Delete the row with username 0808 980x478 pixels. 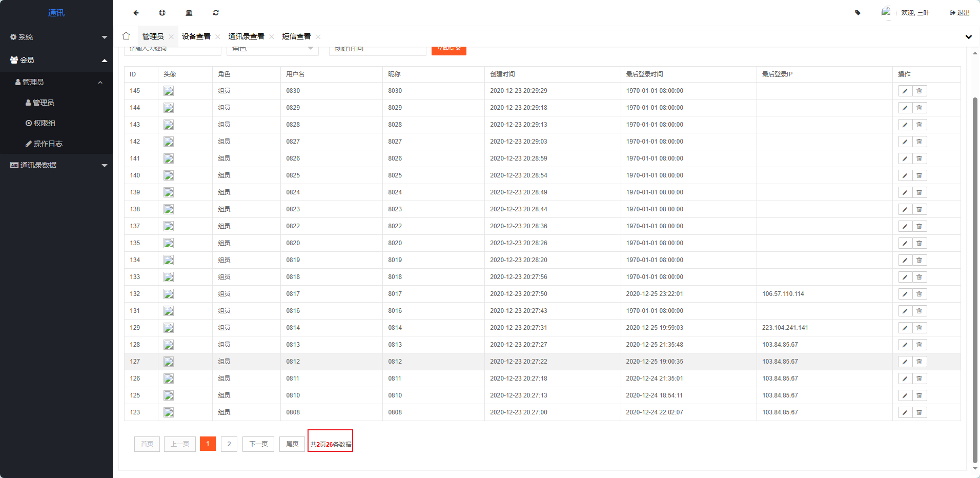(x=919, y=412)
